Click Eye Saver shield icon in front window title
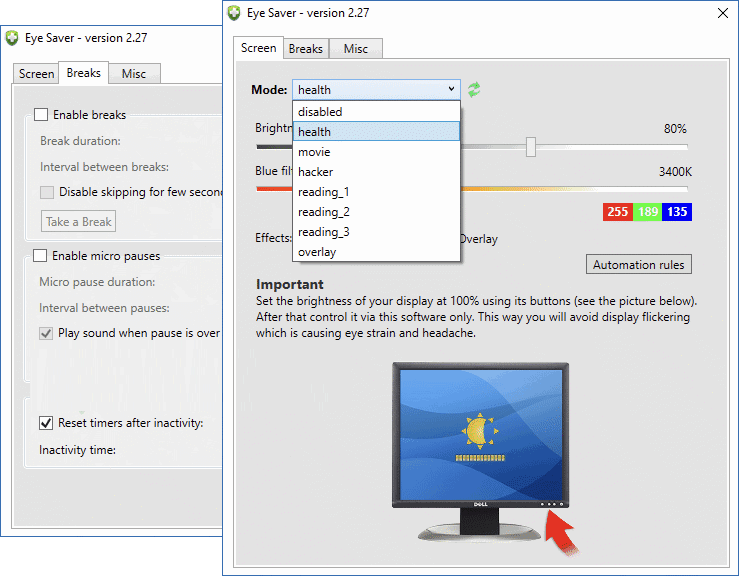The image size is (739, 576). [234, 13]
